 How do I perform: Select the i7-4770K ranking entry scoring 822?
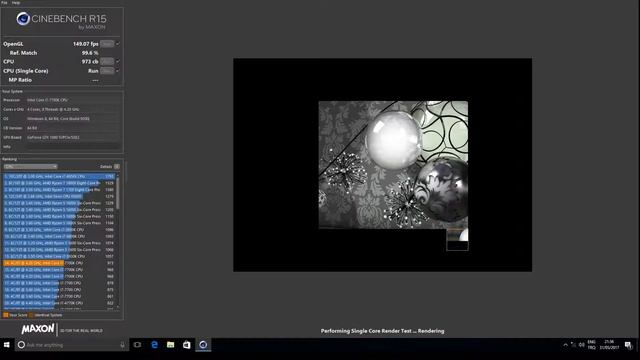point(59,303)
